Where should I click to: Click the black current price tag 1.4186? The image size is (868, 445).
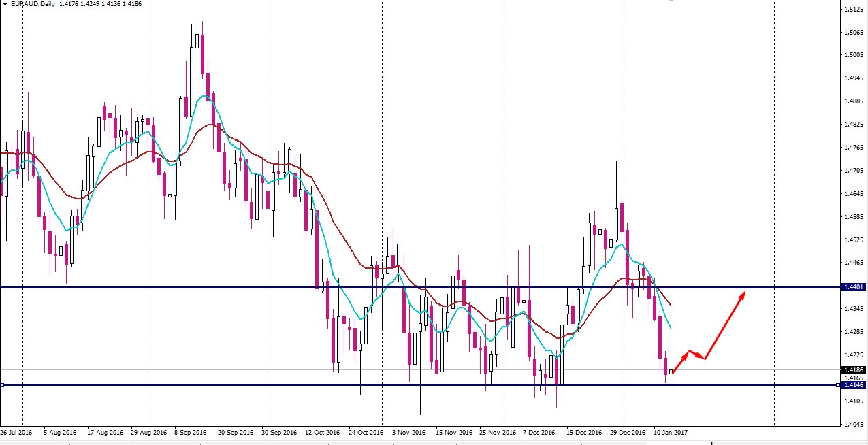point(853,370)
